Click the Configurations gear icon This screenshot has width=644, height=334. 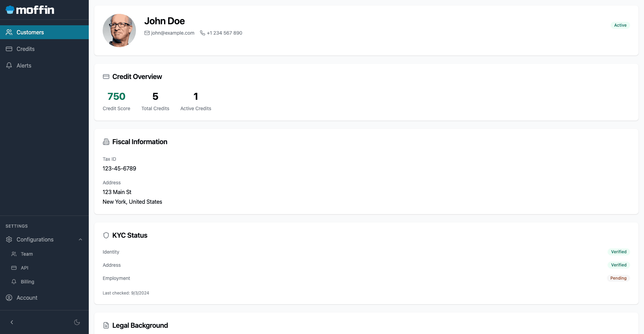point(9,239)
